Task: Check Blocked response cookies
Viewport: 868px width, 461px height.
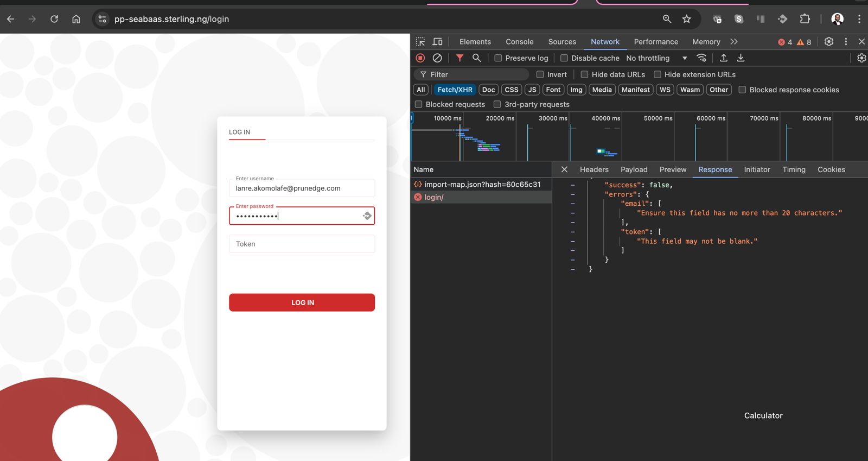Action: [x=742, y=90]
